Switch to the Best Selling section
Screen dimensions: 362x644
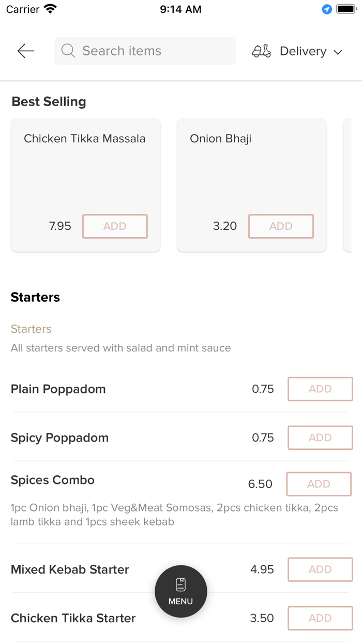coord(49,101)
